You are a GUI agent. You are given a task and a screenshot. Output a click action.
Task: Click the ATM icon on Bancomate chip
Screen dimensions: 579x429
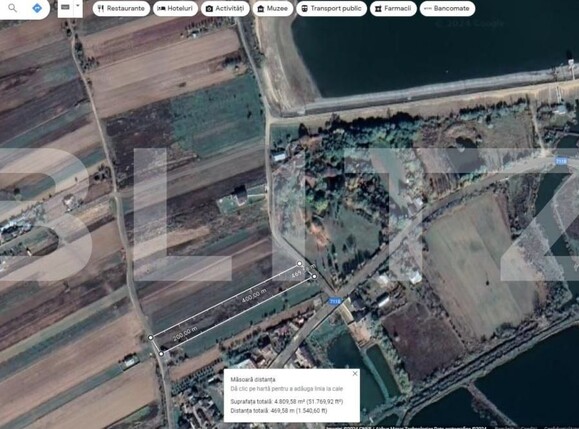[x=428, y=8]
